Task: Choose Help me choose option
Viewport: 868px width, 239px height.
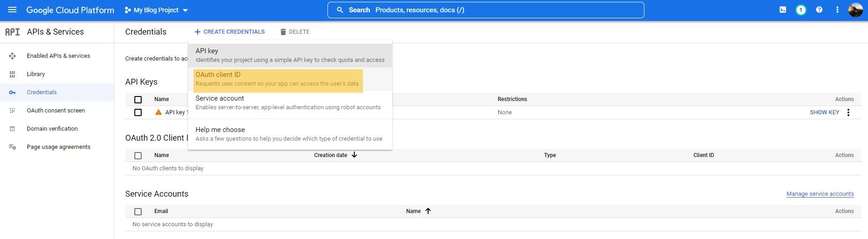Action: point(290,134)
